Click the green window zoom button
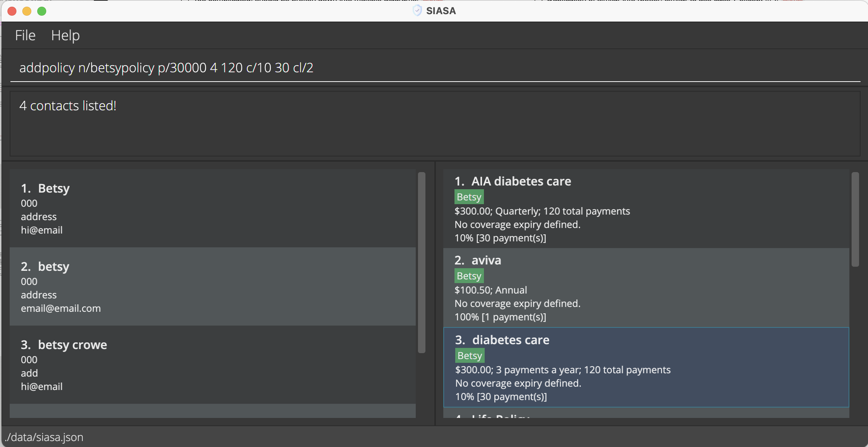This screenshot has width=868, height=447. click(x=42, y=11)
